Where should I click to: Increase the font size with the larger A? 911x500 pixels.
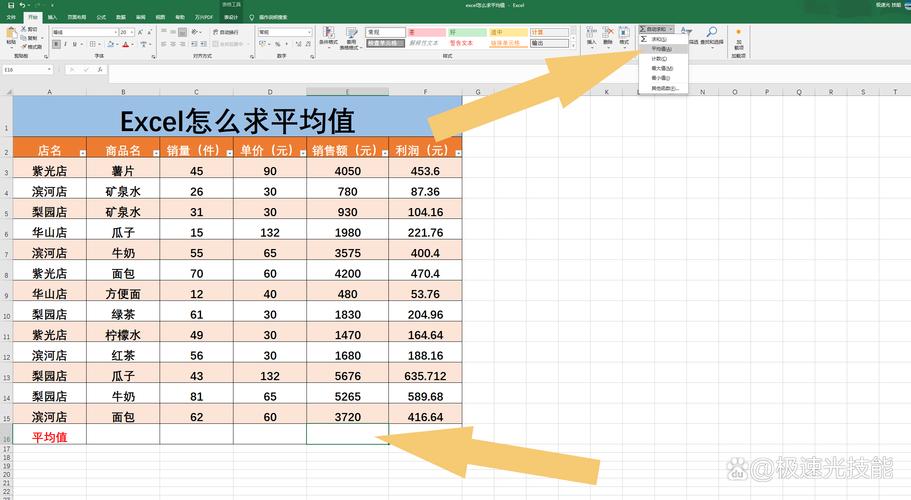pos(140,32)
